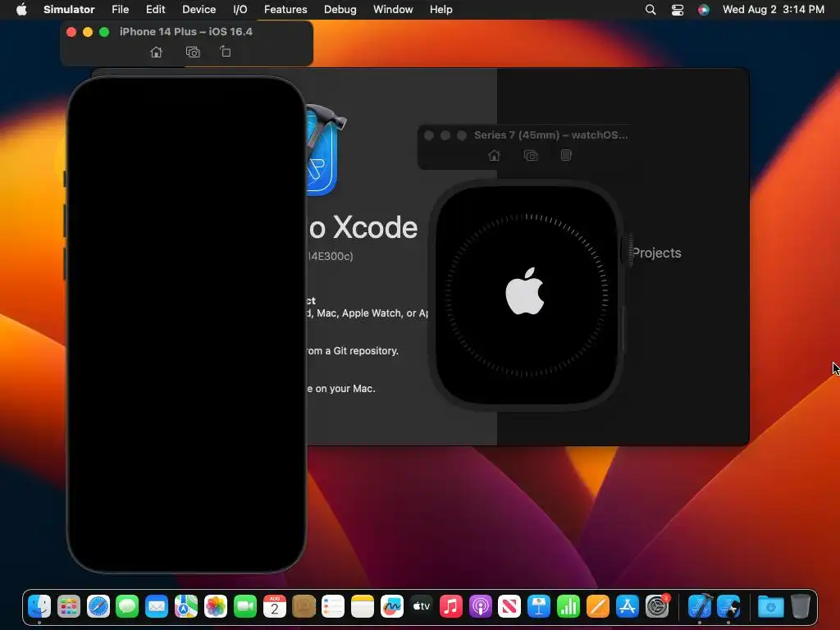Open Music from the Dock
Screen dimensions: 840x630
point(450,606)
